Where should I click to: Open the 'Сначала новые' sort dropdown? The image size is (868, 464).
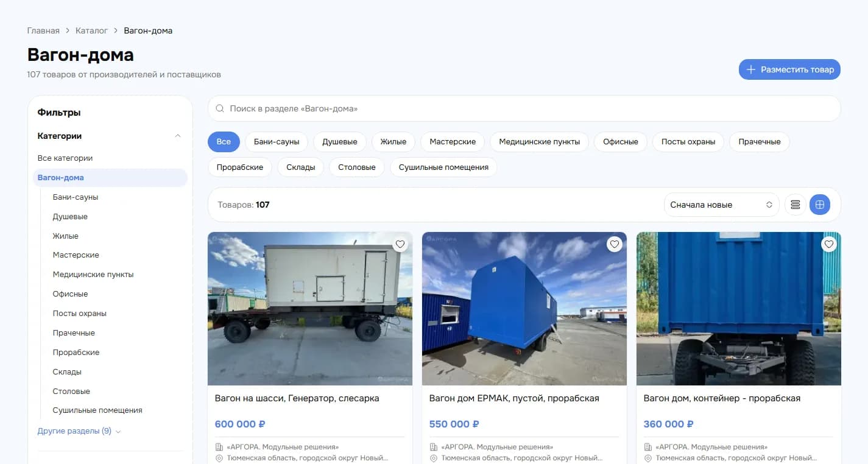721,205
